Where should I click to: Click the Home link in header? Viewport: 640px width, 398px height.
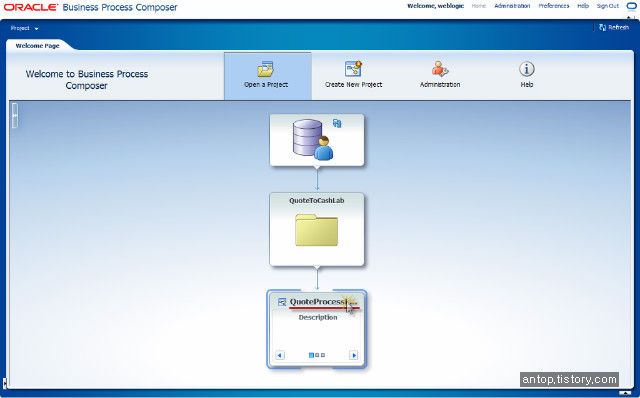479,6
